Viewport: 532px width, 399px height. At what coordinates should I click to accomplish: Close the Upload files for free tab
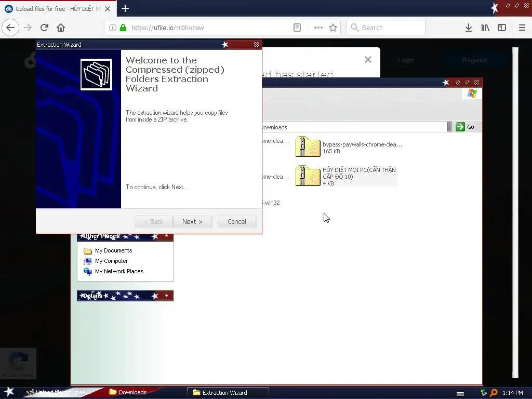pyautogui.click(x=107, y=9)
